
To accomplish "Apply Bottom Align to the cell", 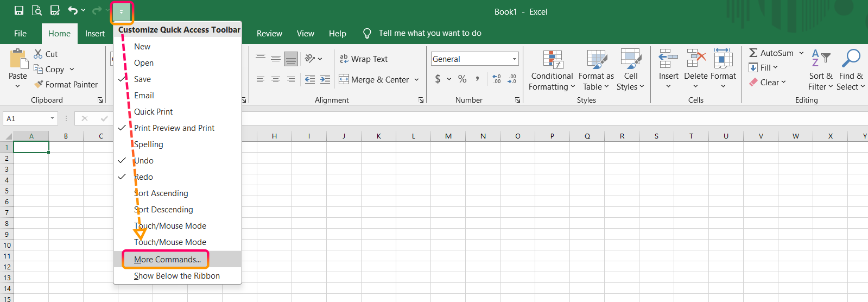I will pos(291,58).
